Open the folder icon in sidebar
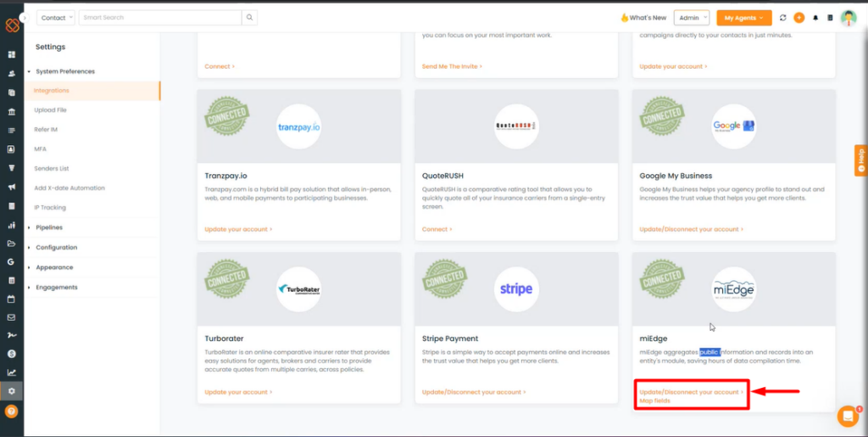The width and height of the screenshot is (868, 437). click(x=12, y=244)
